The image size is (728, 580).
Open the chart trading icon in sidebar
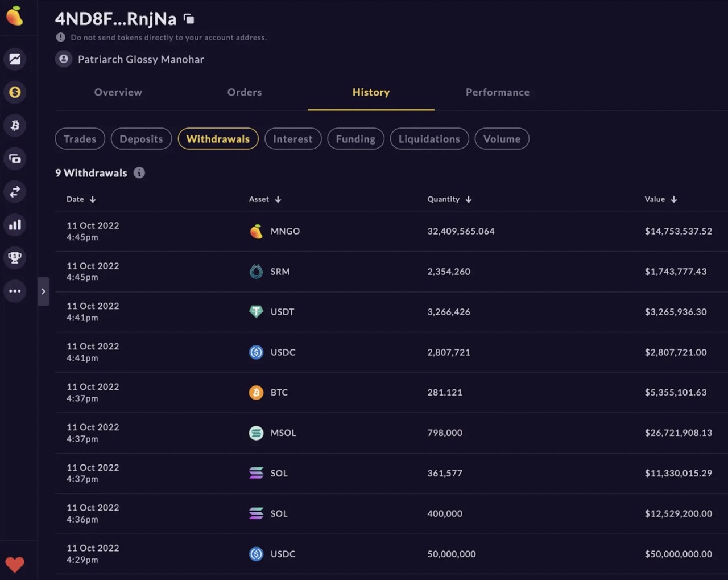coord(15,59)
